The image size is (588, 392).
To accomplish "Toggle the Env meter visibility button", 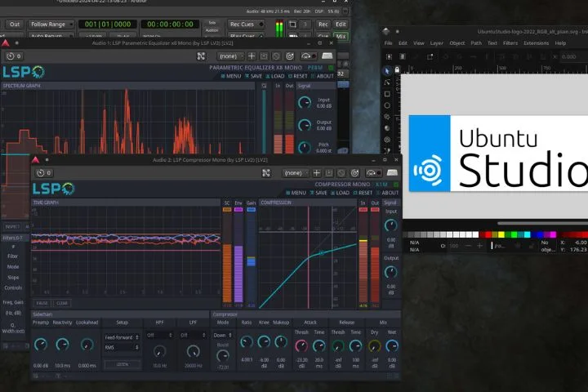I will pyautogui.click(x=238, y=209).
